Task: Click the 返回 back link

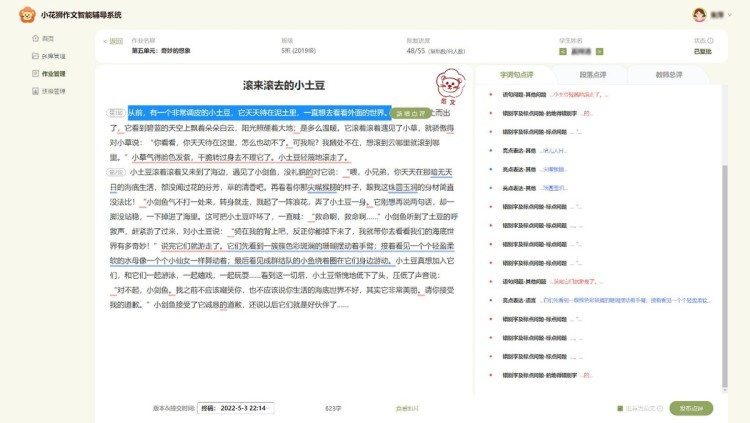Action: 114,43
